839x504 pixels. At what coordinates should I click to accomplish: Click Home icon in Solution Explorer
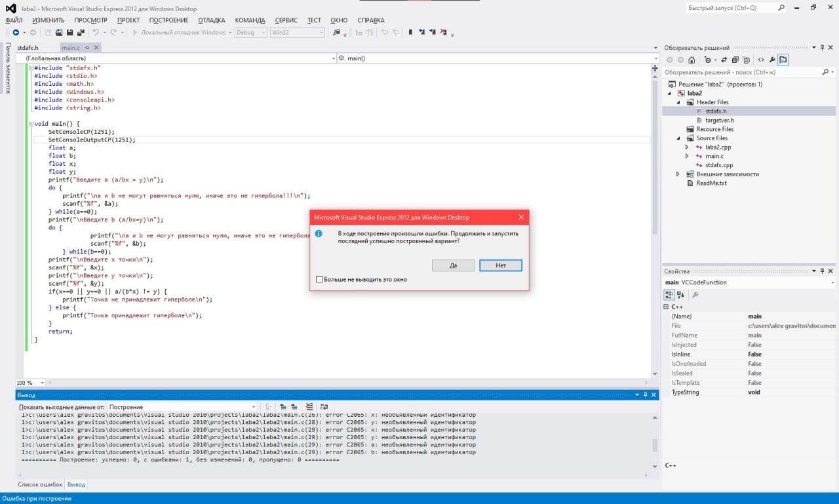[692, 60]
